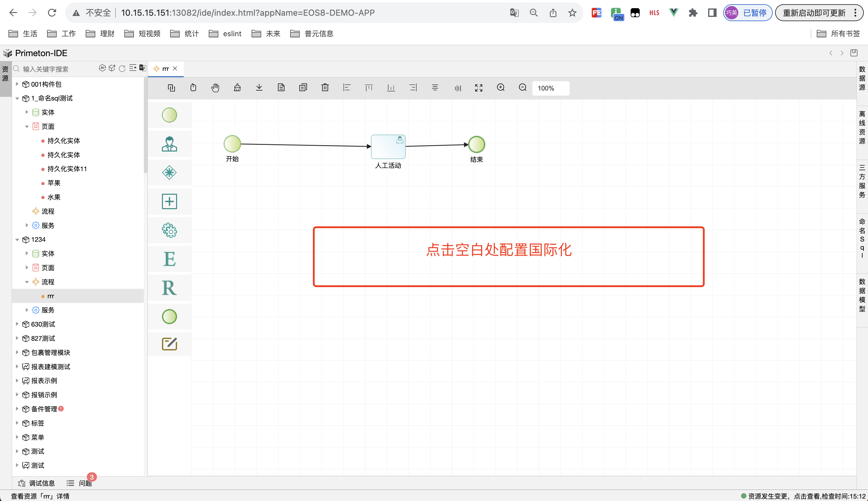This screenshot has height=501, width=868.
Task: Open the 数据源 right side tab
Action: [x=862, y=78]
